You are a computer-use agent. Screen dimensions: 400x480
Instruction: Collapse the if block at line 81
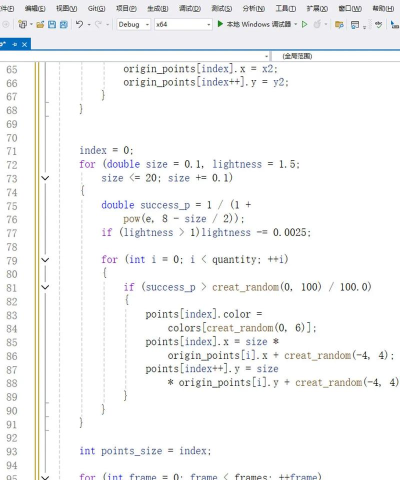[x=45, y=287]
